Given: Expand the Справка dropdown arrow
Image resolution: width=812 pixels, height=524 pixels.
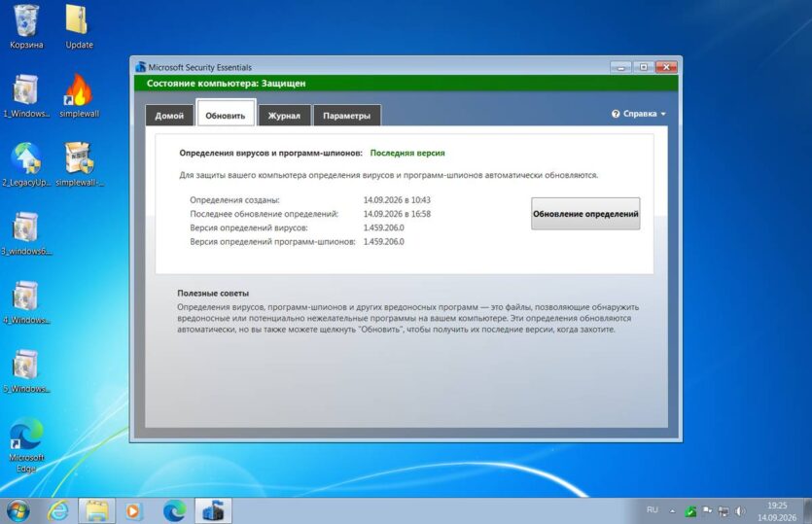Looking at the screenshot, I should [x=663, y=114].
